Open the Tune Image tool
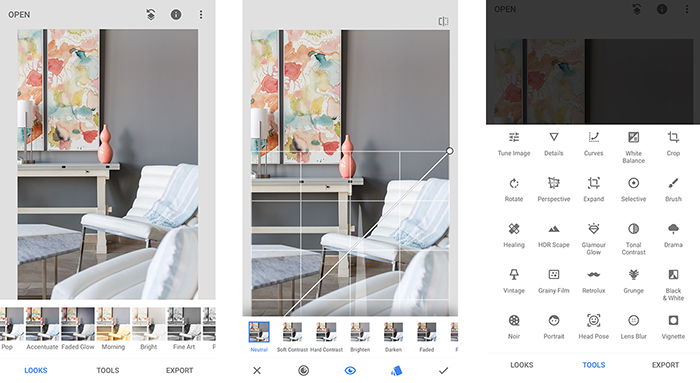Viewport: 700px width, 383px height. [514, 144]
